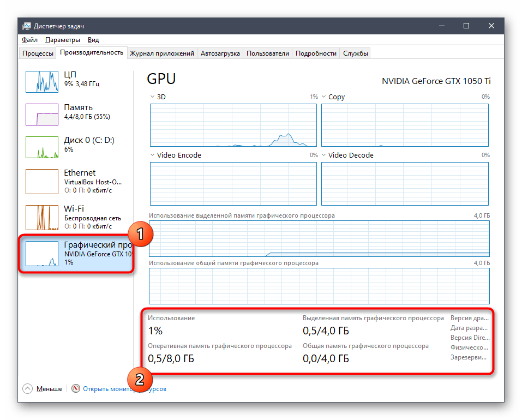Open the 3D engine dropdown chevron

(152, 97)
